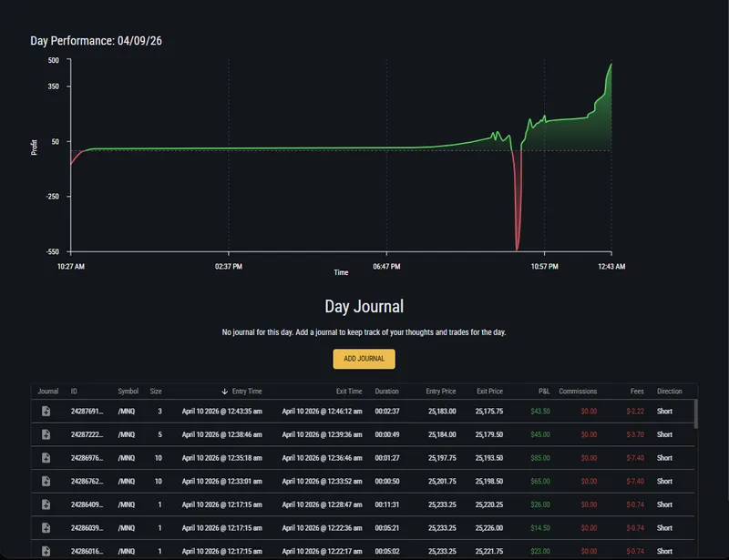Sort table by Duration header

click(x=386, y=392)
